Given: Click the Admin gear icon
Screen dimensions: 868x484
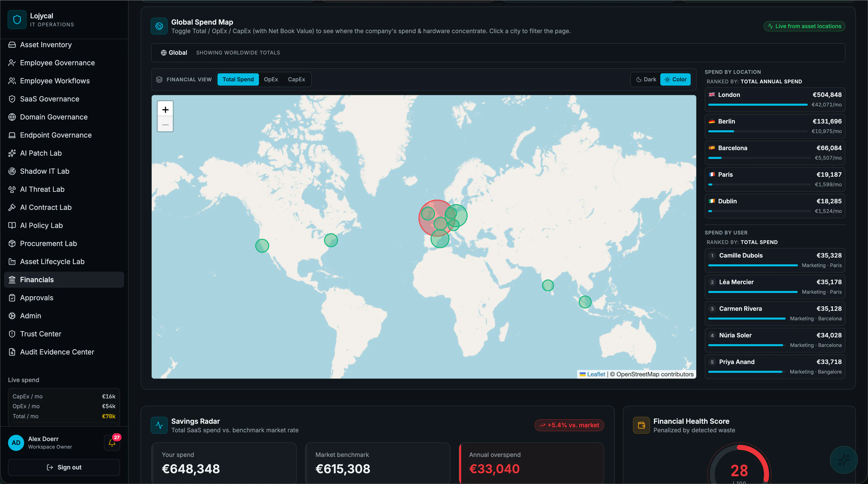Looking at the screenshot, I should (12, 316).
